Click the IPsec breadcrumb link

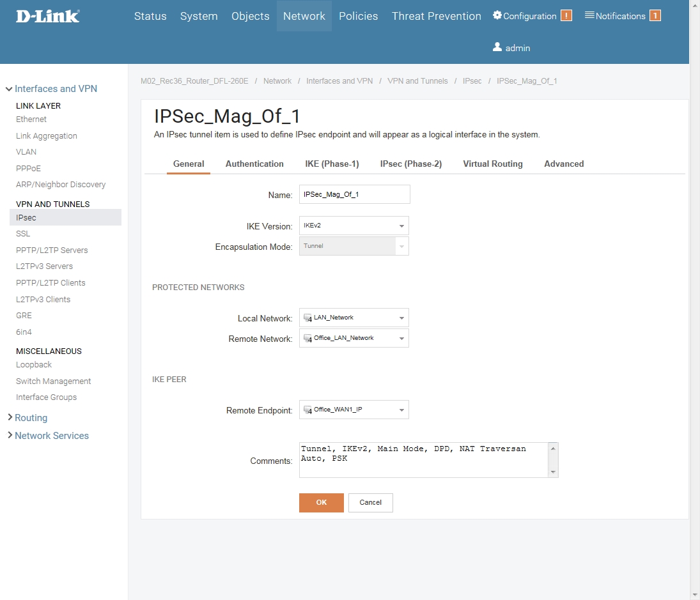472,81
